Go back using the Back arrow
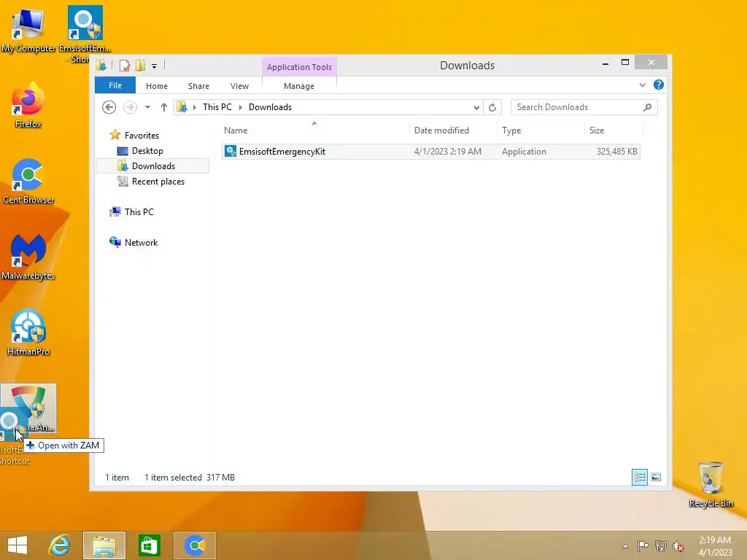The image size is (747, 560). tap(109, 107)
